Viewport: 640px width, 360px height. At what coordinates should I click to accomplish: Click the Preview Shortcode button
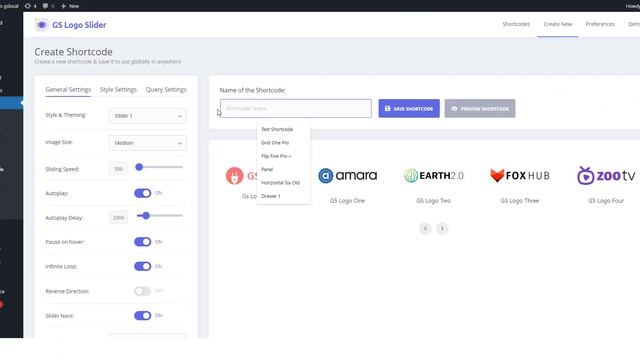(x=480, y=109)
